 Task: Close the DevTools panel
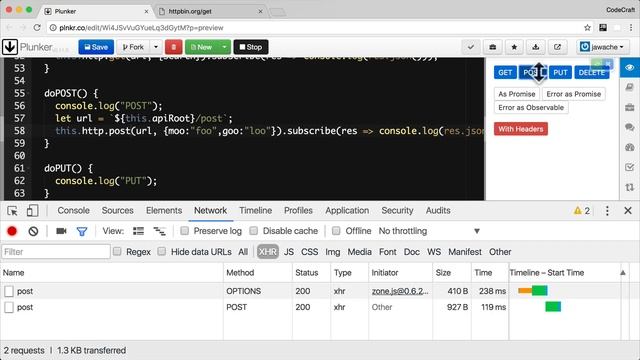coord(628,211)
